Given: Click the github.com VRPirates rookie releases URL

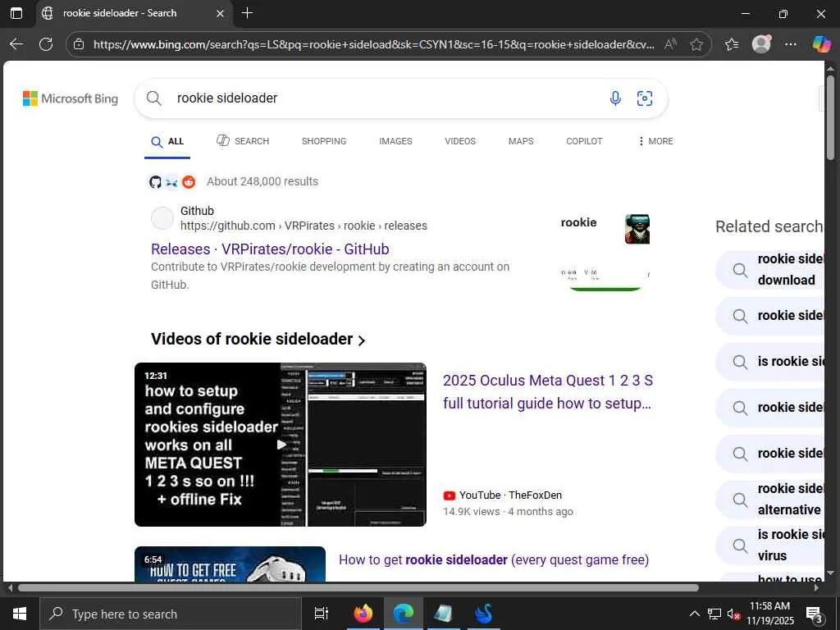Looking at the screenshot, I should [304, 226].
